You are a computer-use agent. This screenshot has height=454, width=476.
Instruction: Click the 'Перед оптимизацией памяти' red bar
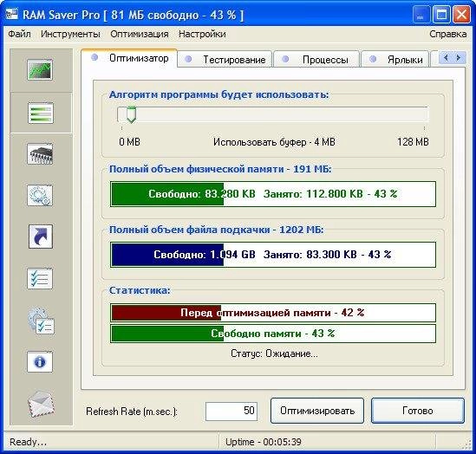click(x=273, y=313)
